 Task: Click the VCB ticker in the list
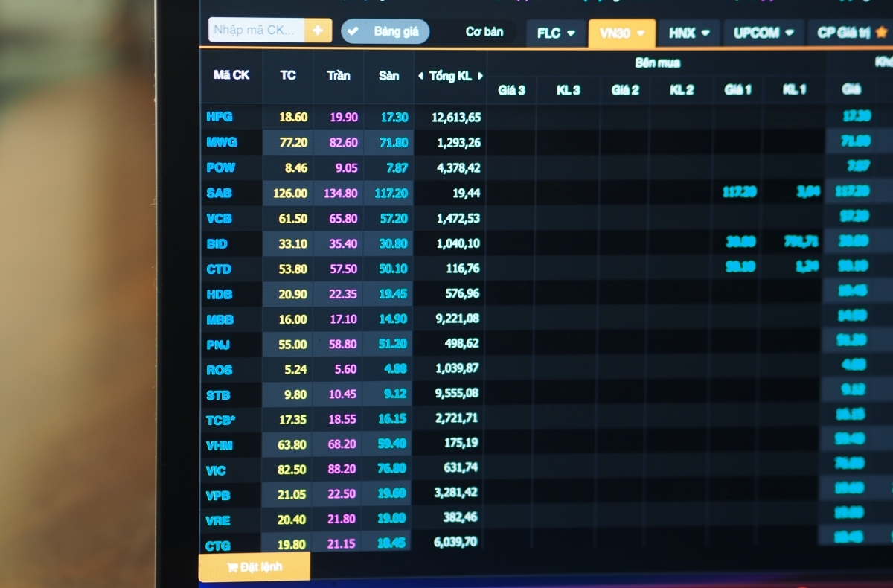pos(220,218)
